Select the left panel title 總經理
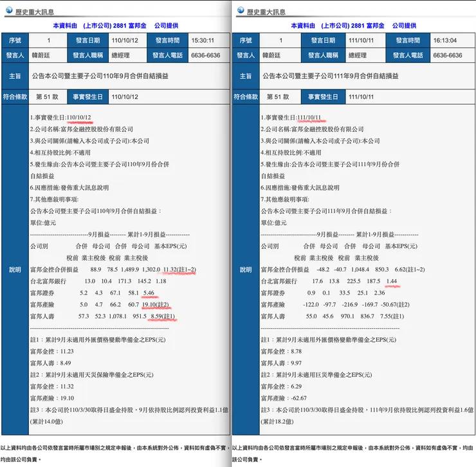 120,55
